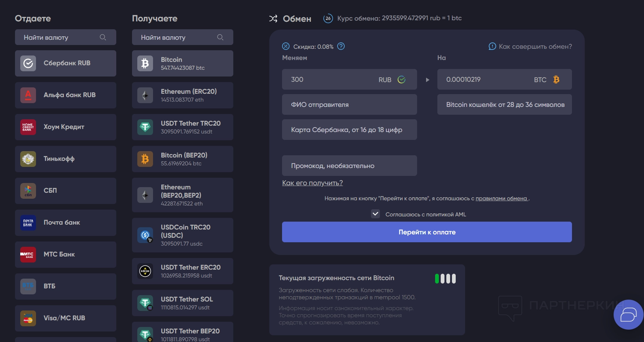Click Как совершить обмен? help link
Viewport: 644px width, 342px height.
(x=535, y=46)
